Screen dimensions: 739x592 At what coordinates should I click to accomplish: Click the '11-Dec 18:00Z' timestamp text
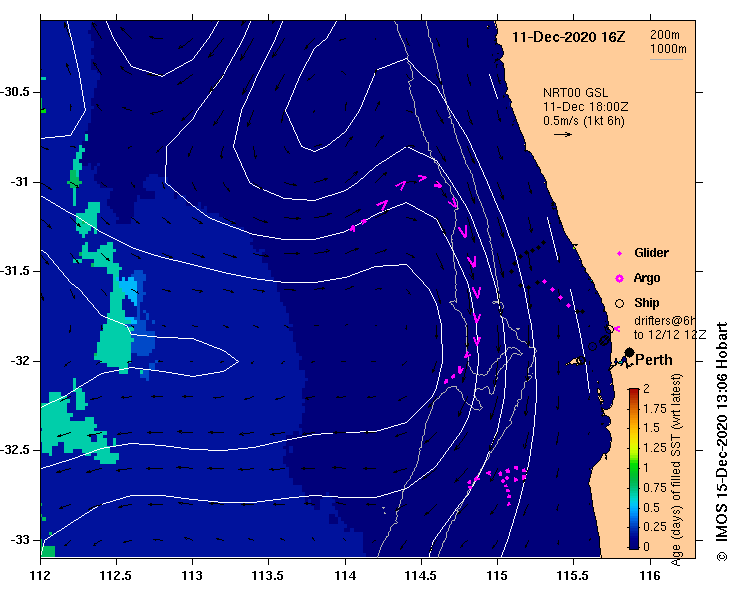pyautogui.click(x=585, y=107)
